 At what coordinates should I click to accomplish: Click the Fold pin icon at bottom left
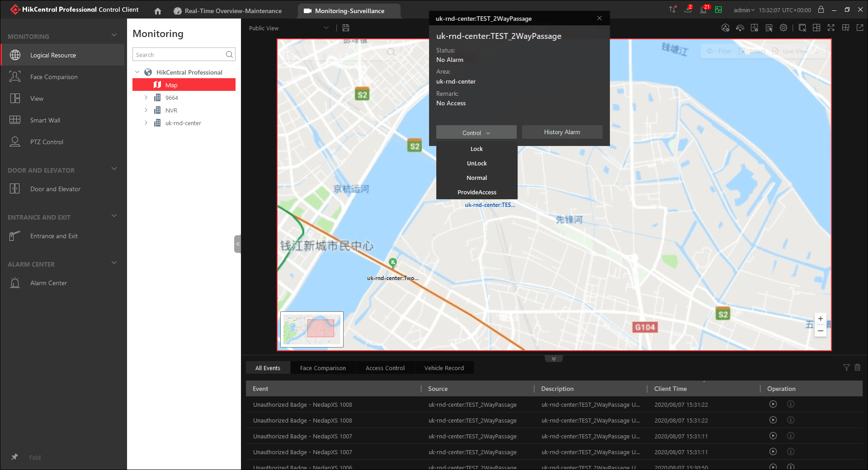pos(15,457)
